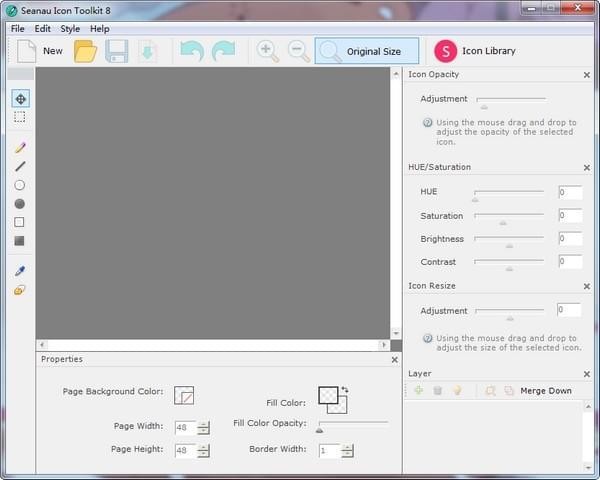Select the rectangular selection tool
Screen dimensions: 600x480
(x=20, y=117)
